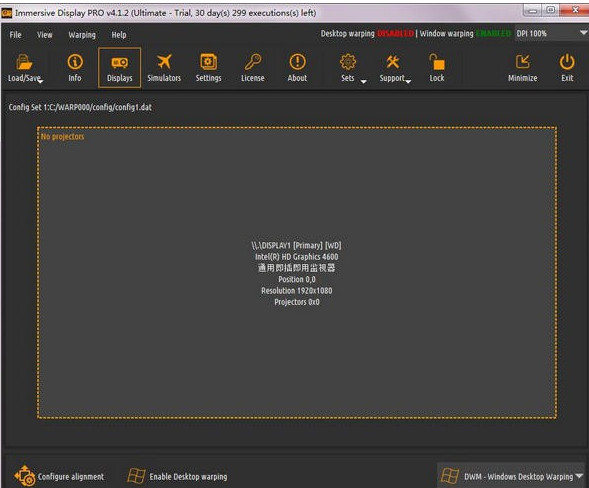Select the \\.\DISPLAY1 [Primary] display text
Image resolution: width=589 pixels, height=488 pixels.
296,245
